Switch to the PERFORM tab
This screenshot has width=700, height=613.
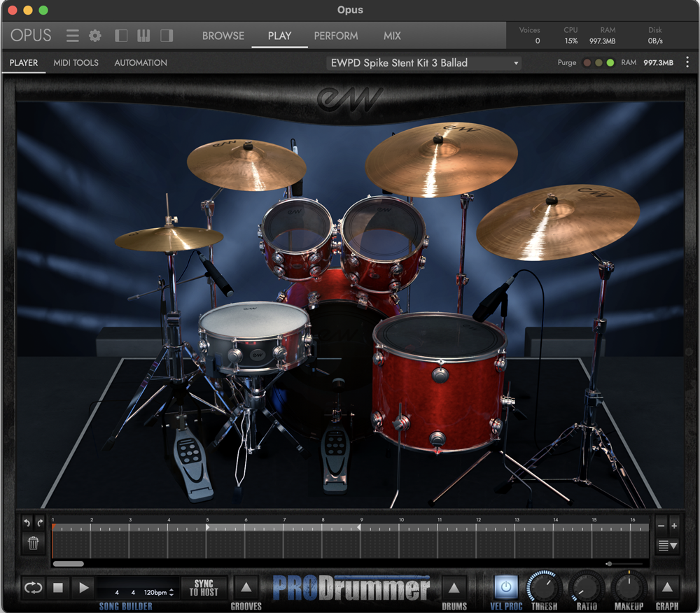336,36
